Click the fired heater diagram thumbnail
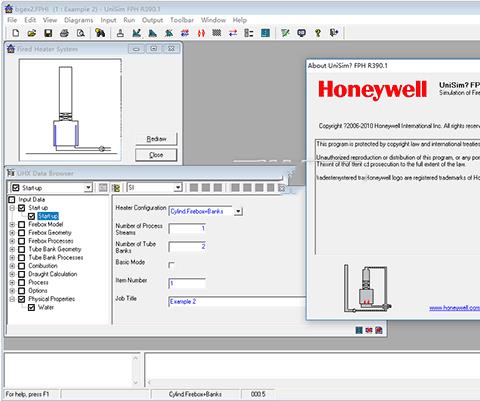The width and height of the screenshot is (480, 401). 70,110
